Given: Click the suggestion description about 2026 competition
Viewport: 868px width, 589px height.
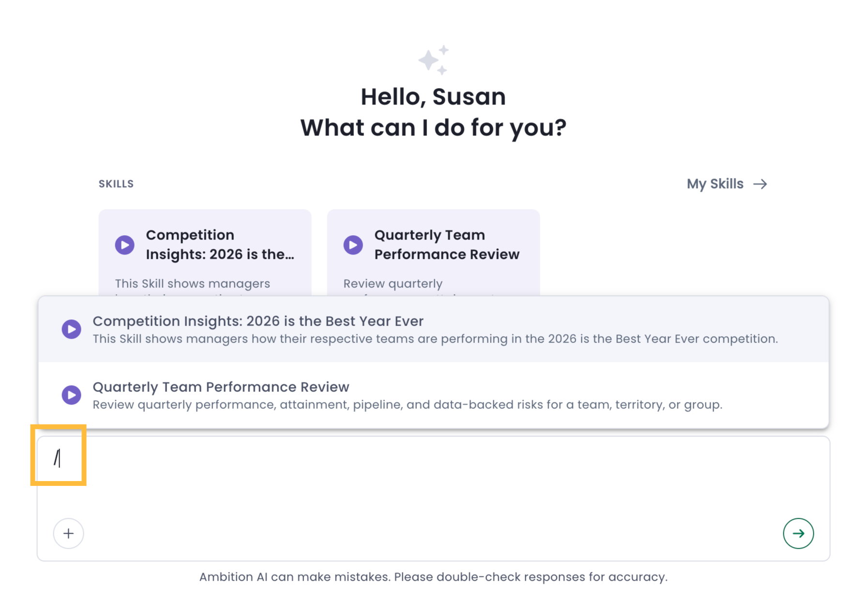Looking at the screenshot, I should click(435, 339).
